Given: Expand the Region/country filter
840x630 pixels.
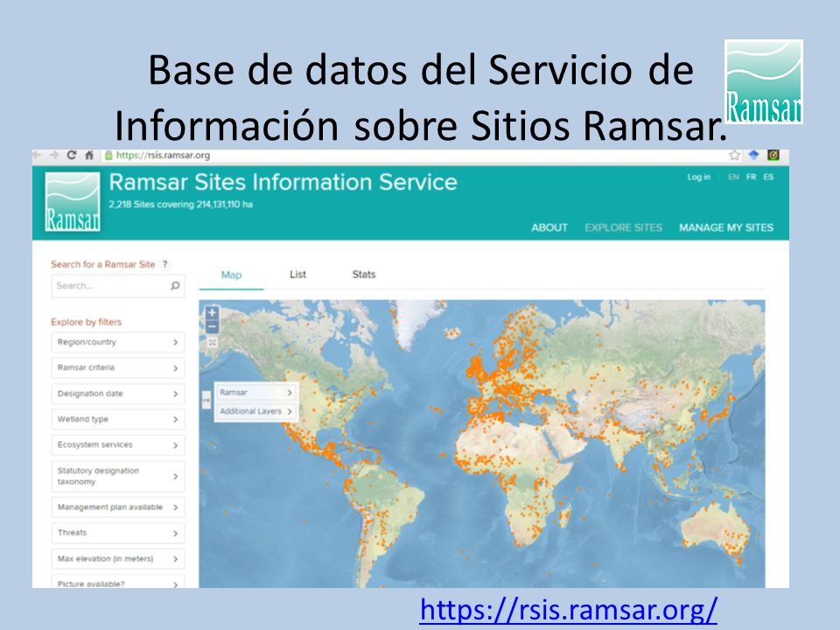Looking at the screenshot, I should [118, 342].
